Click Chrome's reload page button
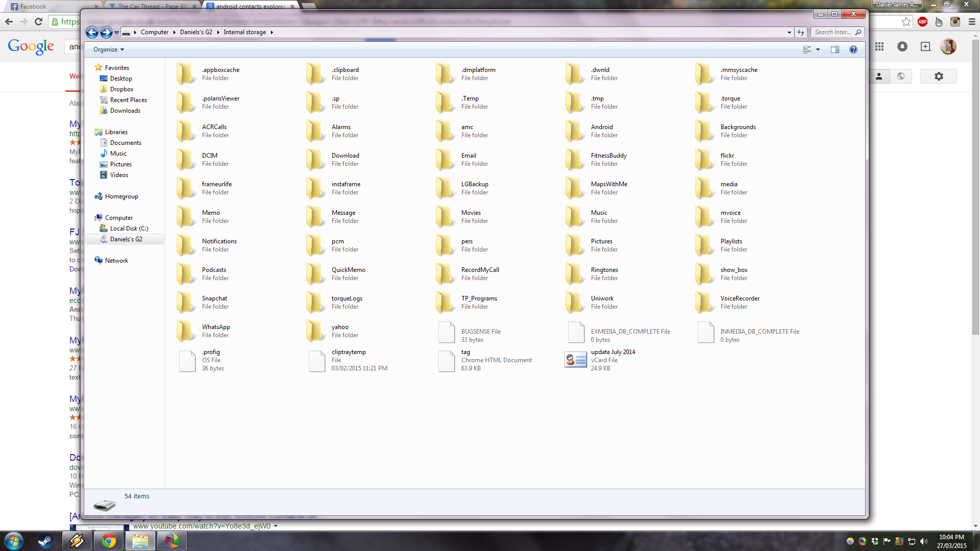The width and height of the screenshot is (980, 551). tap(38, 21)
